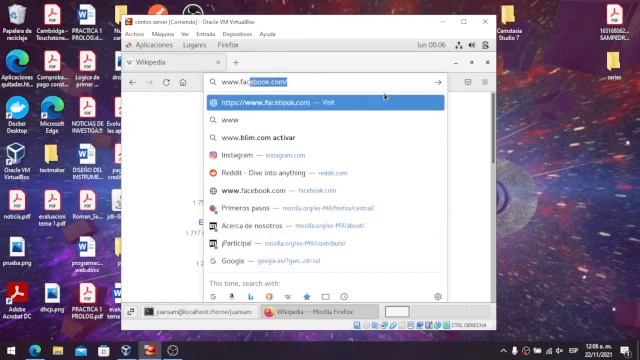
Task: Search this time with Bing icon
Action: tap(251, 297)
